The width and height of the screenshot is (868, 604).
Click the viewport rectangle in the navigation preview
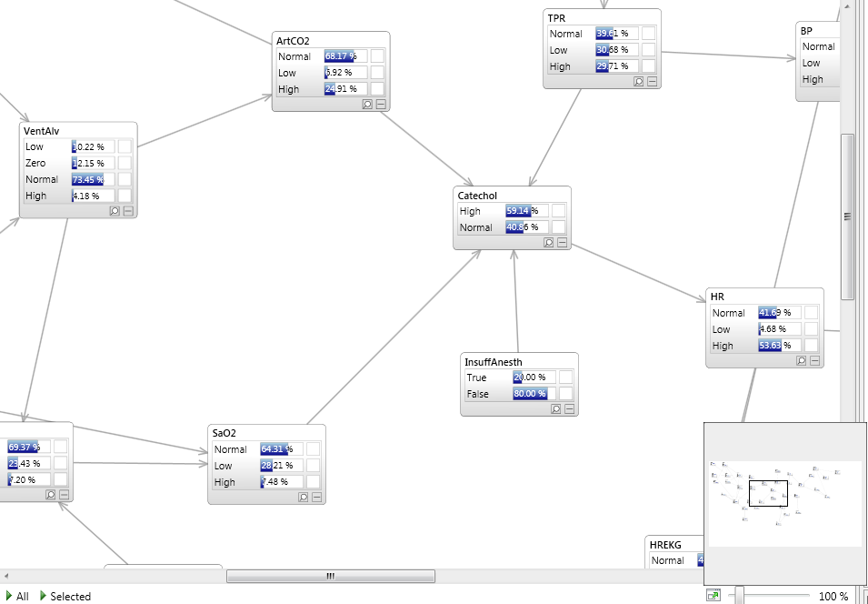[x=766, y=492]
